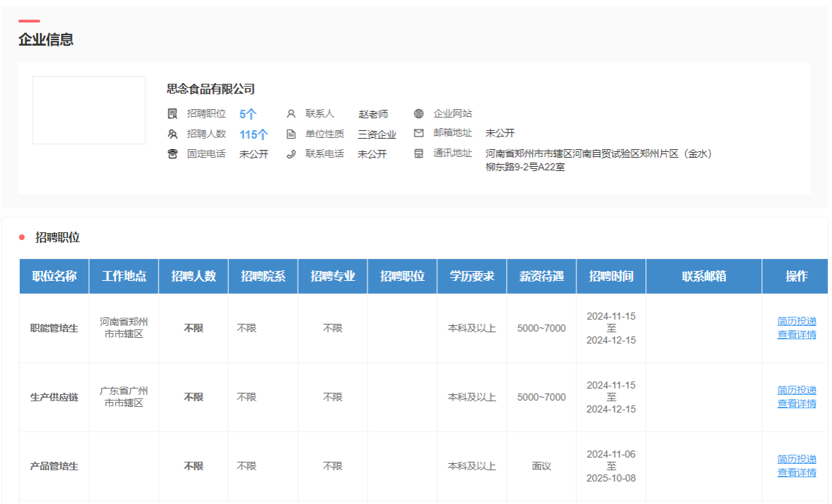Click the 职位名称 column header
Viewport: 832px width, 504px height.
pyautogui.click(x=54, y=276)
